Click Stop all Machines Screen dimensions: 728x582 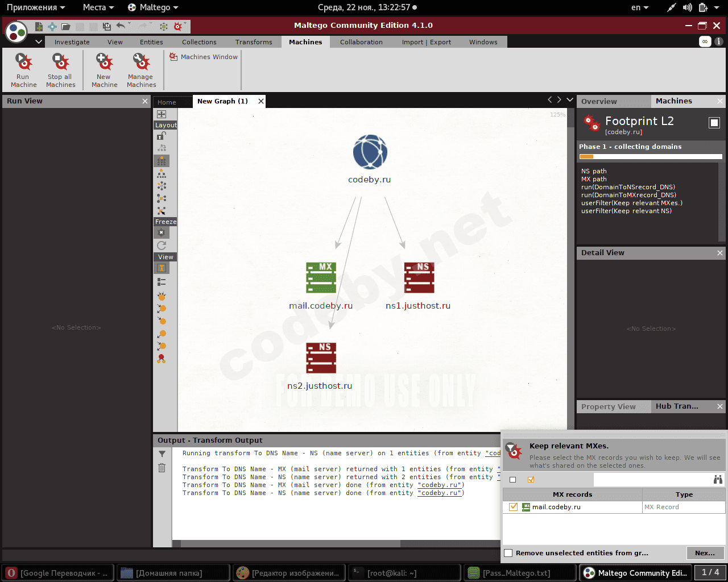pos(60,70)
